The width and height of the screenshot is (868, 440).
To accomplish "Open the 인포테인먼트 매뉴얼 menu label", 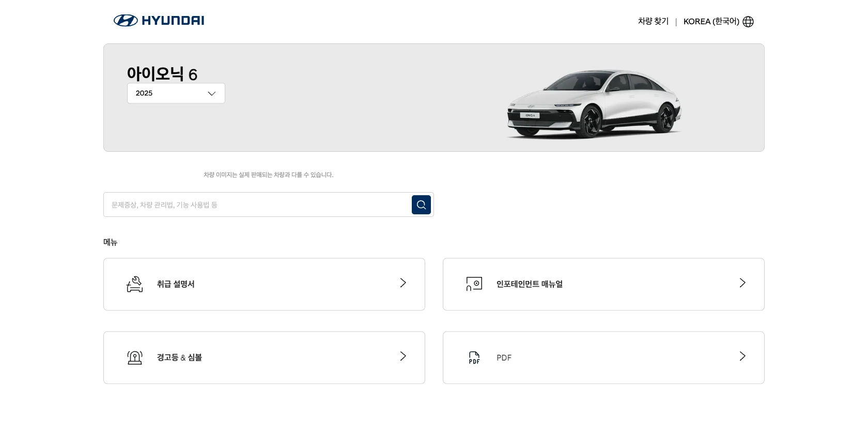I will [530, 284].
